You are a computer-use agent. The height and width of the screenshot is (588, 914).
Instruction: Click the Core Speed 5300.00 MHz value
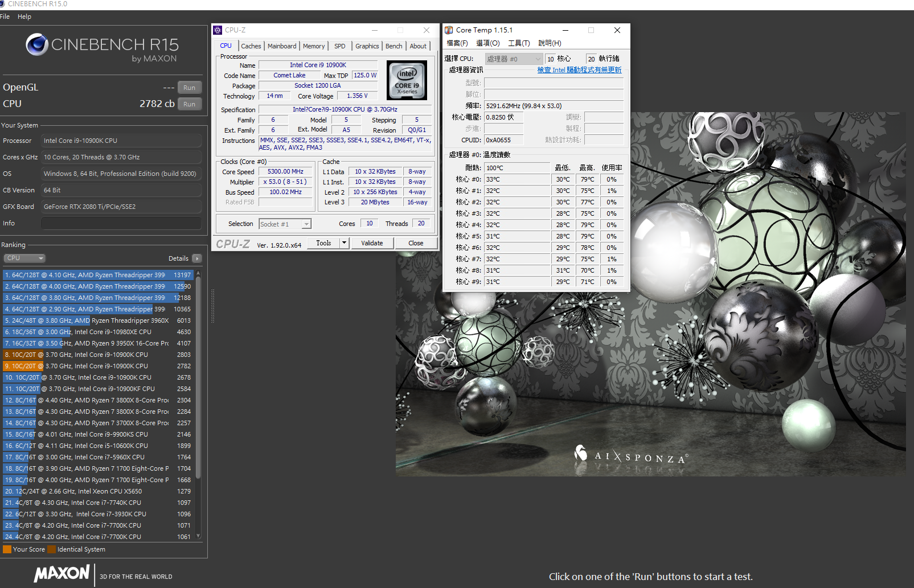point(286,171)
